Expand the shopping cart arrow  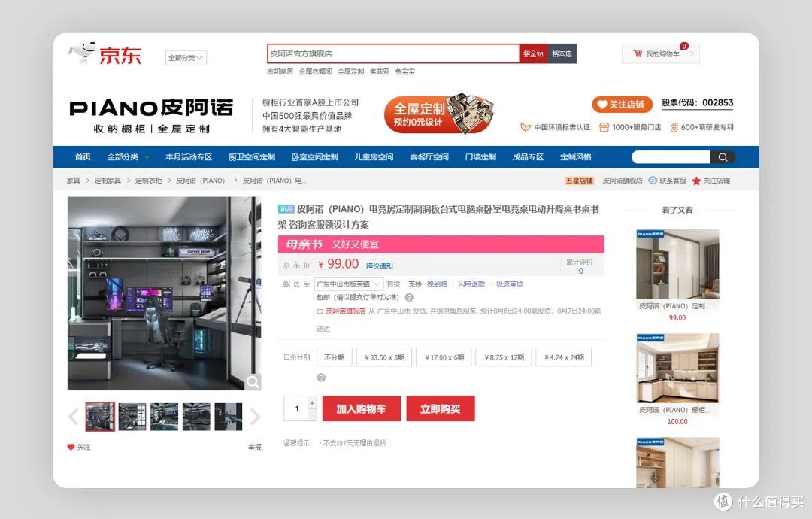[x=692, y=53]
